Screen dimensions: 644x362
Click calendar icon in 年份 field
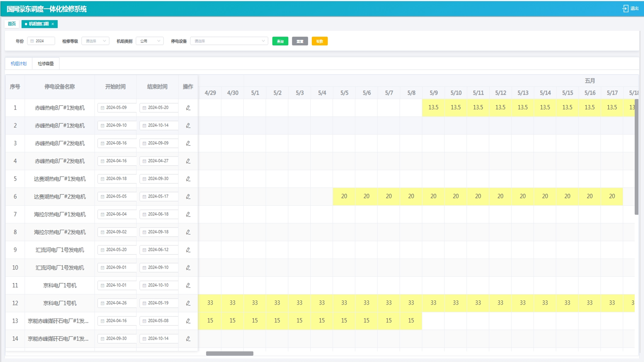(32, 41)
